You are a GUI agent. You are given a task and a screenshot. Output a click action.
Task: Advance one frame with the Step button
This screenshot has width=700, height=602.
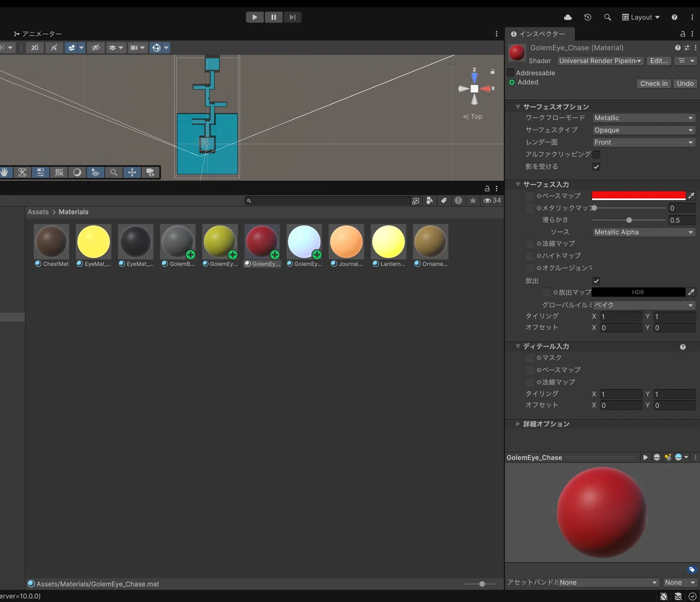(x=293, y=17)
